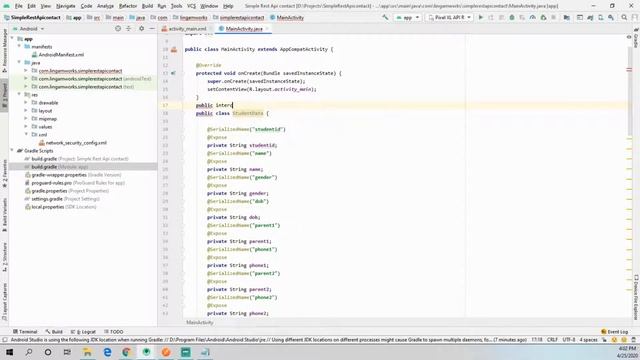Expand the layout folder arrow
Image resolution: width=640 pixels, height=360 pixels.
pos(26,111)
